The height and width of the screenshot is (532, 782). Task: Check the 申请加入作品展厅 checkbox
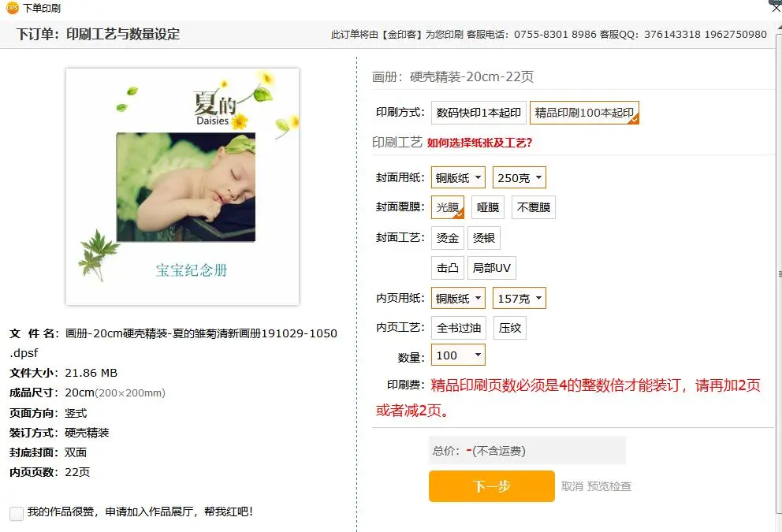tap(17, 513)
